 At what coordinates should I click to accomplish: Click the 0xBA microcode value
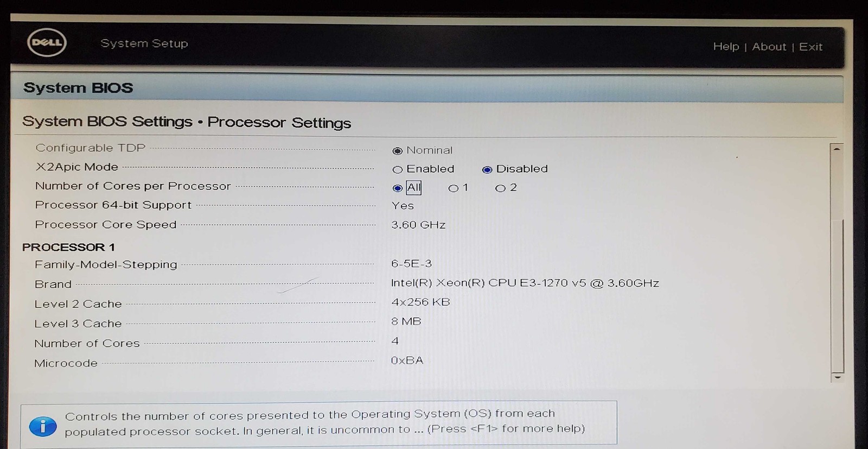coord(407,361)
